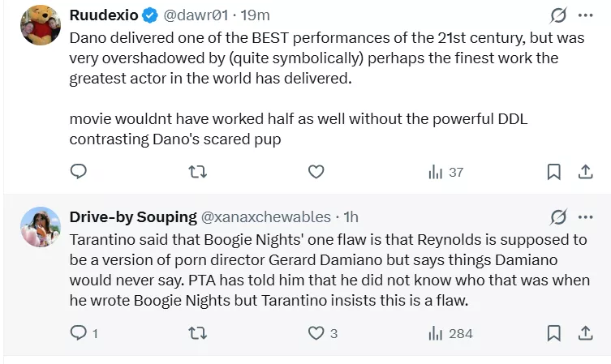Screen dimensions: 611x364
Task: Open more options menu on Ruudexio's tweet
Action: tap(586, 15)
